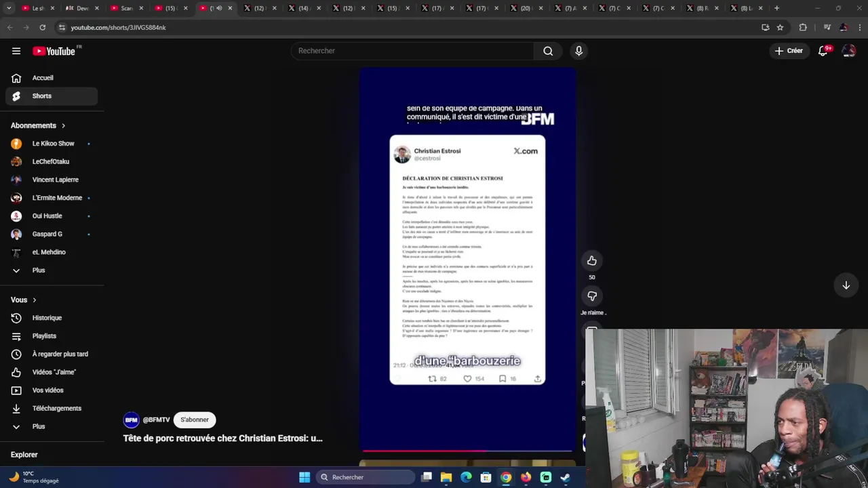Screen dimensions: 868x488
Task: Click the install app icon in address bar
Action: [766, 27]
